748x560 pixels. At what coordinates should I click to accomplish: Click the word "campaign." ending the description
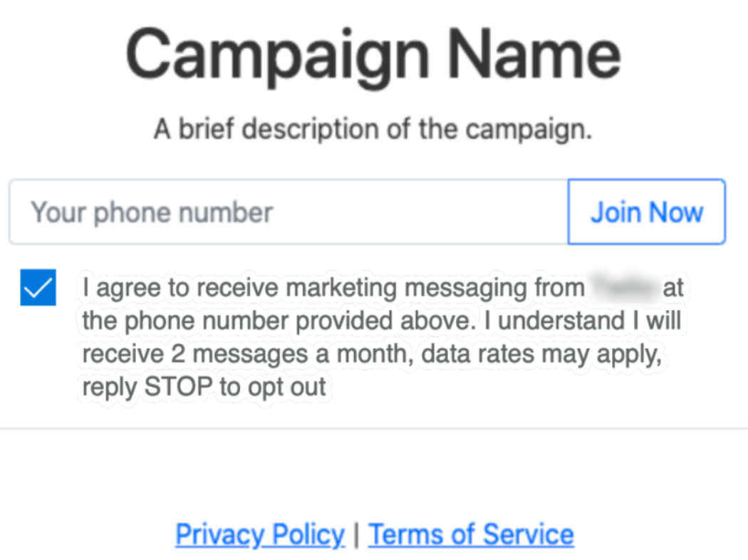pyautogui.click(x=529, y=130)
